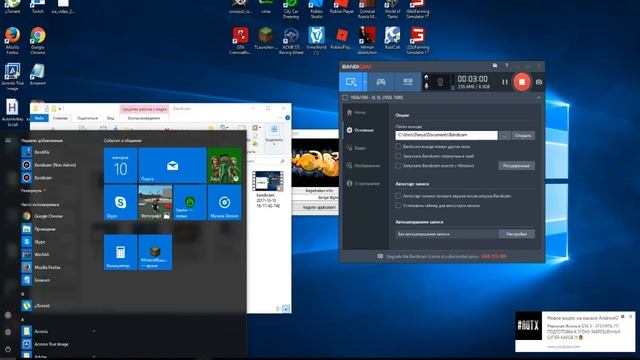The width and height of the screenshot is (640, 360).
Task: Enable Bandicam always on top checkbox
Action: pyautogui.click(x=398, y=146)
